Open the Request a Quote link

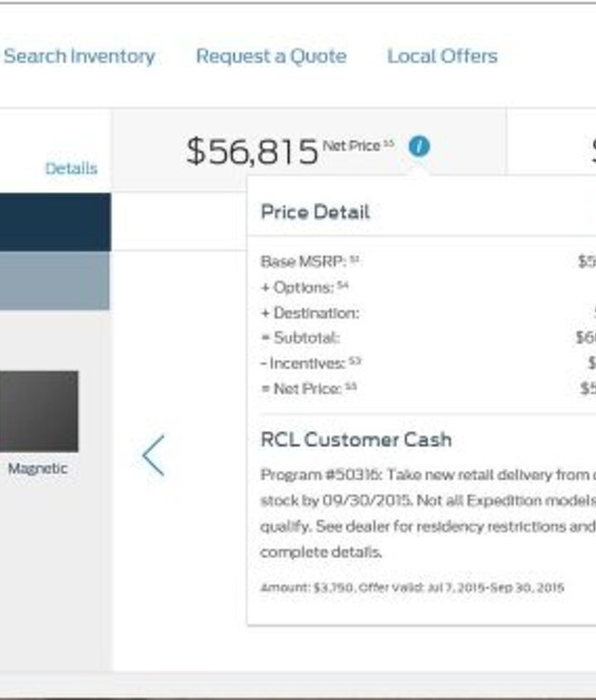click(x=271, y=56)
